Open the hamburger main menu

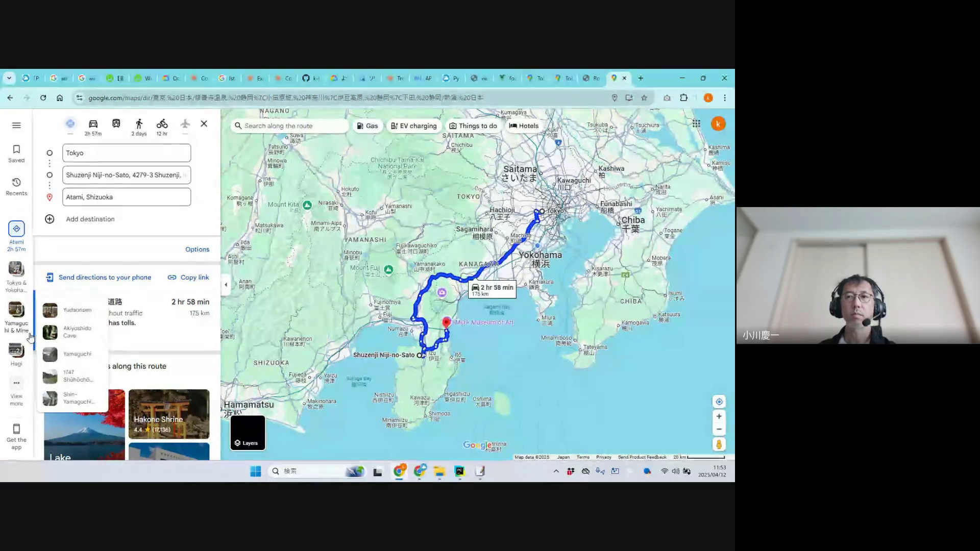pos(16,126)
